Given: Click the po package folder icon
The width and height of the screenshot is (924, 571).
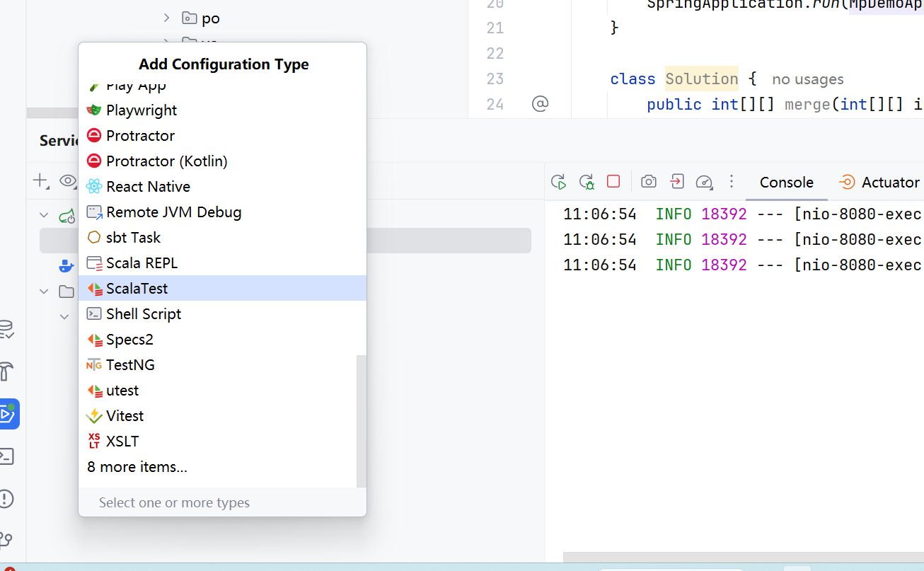Looking at the screenshot, I should [189, 18].
